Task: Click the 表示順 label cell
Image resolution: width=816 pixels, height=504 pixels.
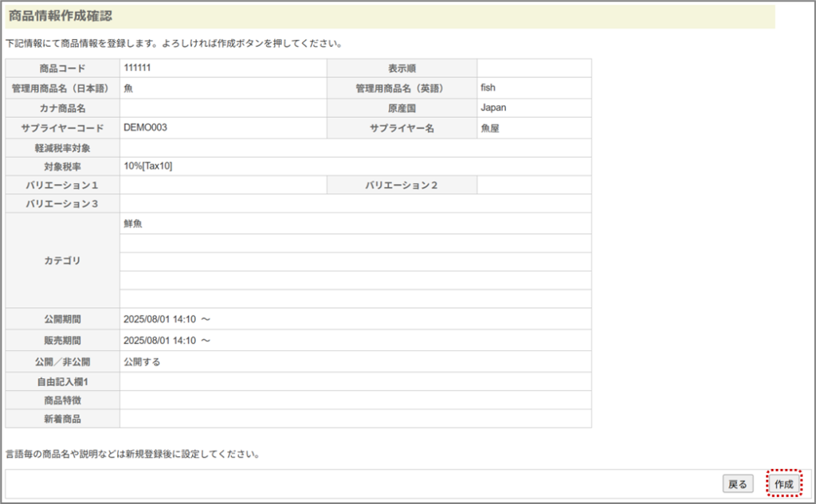Action: tap(402, 68)
